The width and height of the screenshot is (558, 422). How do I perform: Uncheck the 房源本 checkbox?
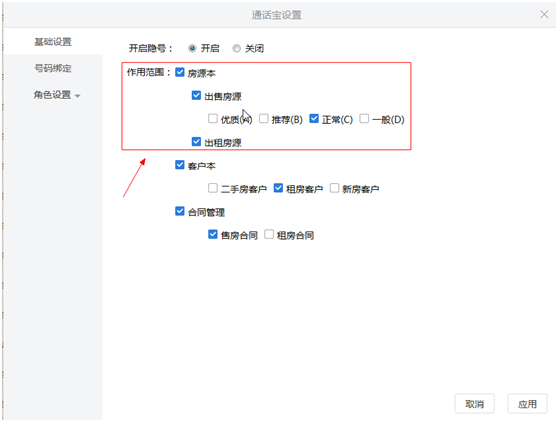180,73
